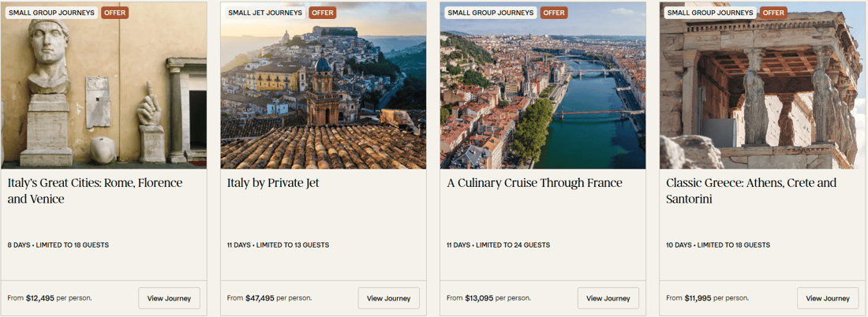Click Classic Greece: Athens, Crete and Santorini title

click(750, 191)
